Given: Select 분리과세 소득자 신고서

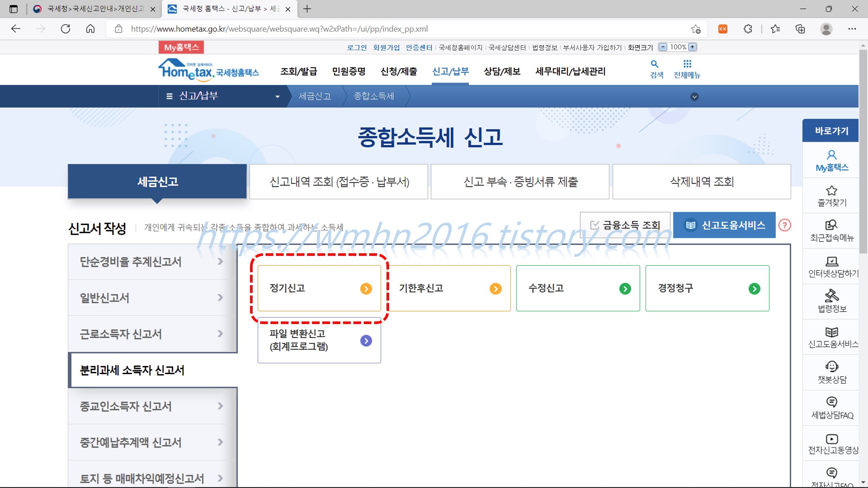Looking at the screenshot, I should click(153, 370).
